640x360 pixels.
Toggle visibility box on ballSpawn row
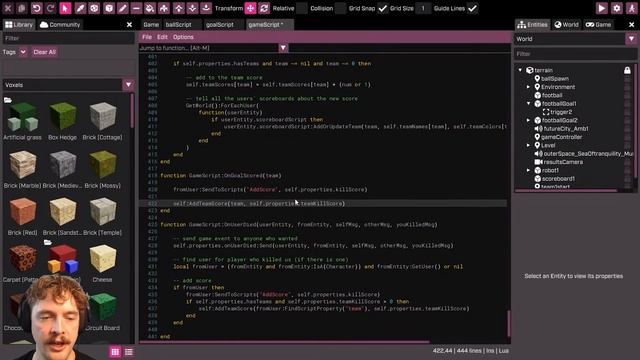tap(627, 79)
